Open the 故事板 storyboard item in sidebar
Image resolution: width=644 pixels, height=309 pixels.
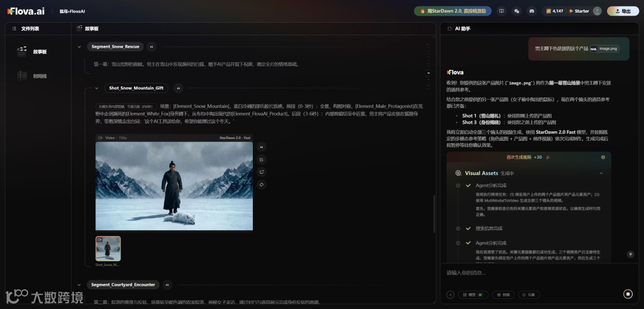click(x=32, y=52)
